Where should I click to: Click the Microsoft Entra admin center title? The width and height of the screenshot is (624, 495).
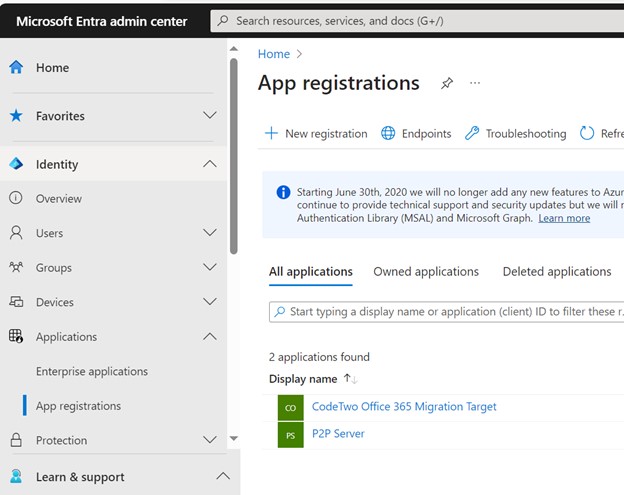click(x=101, y=21)
